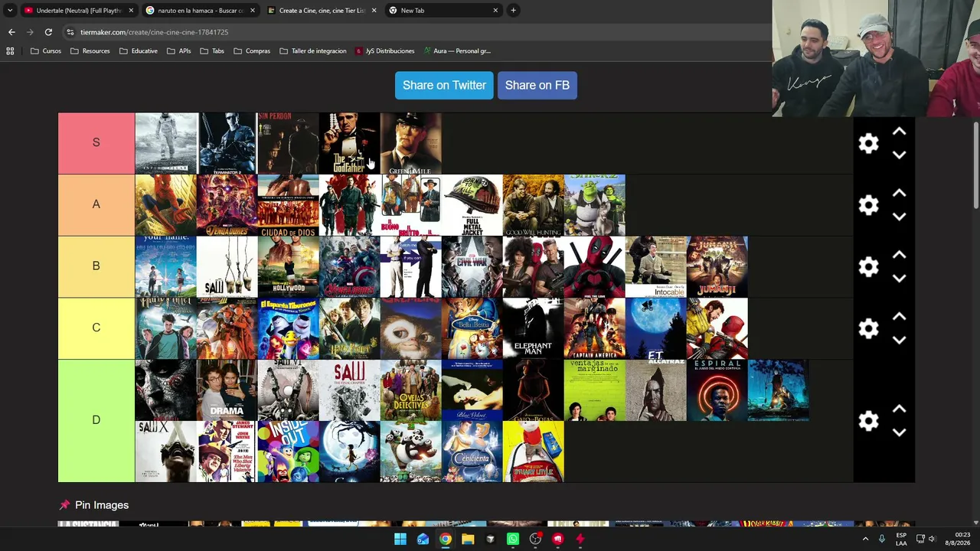Move the C tier row up
Viewport: 980px width, 551px height.
tap(900, 317)
